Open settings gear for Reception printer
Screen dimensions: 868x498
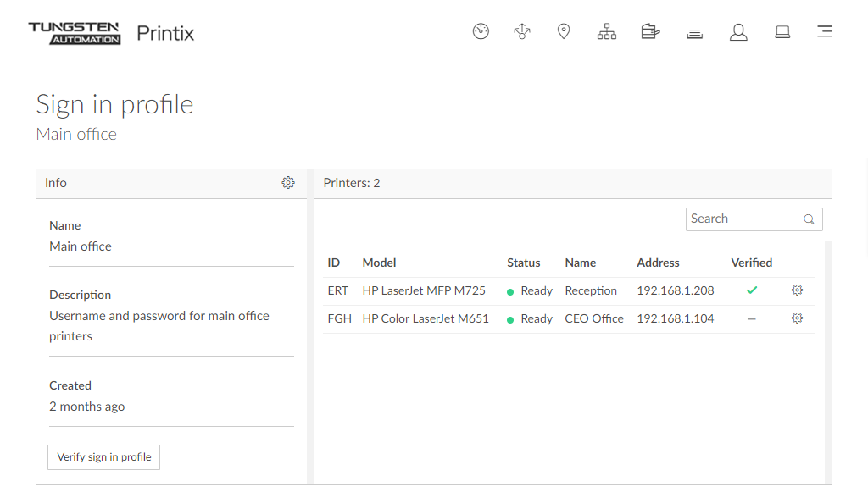point(797,290)
